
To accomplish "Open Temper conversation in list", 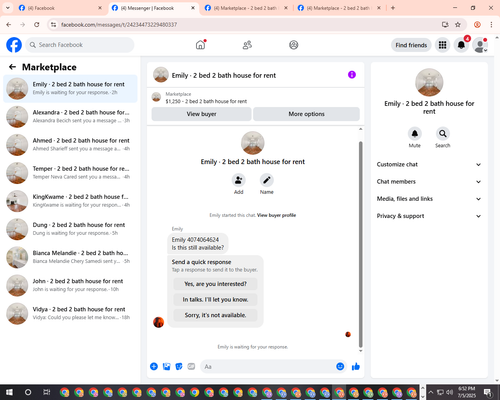I will [70, 173].
